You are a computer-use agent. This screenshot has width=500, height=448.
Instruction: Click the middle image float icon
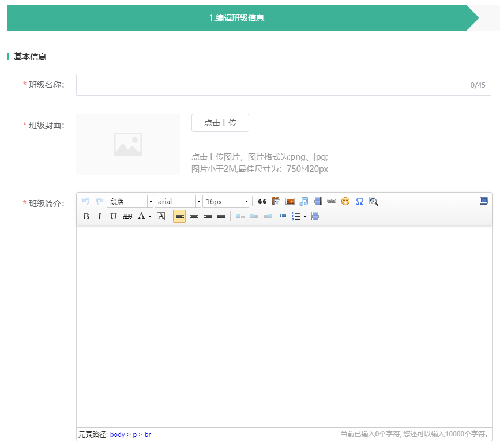point(254,216)
